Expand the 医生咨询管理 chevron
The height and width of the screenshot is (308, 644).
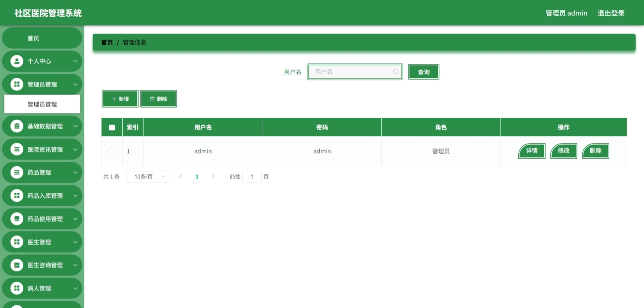(75, 265)
